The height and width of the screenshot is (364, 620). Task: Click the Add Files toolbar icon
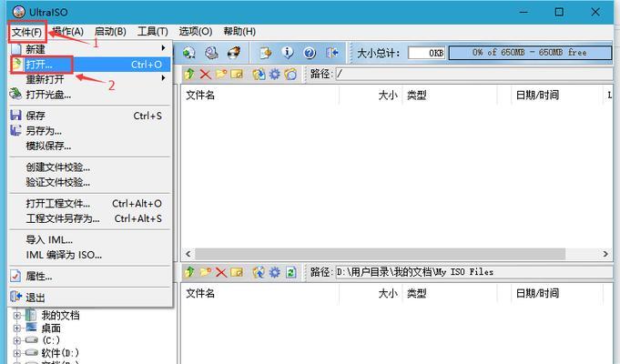[x=266, y=53]
